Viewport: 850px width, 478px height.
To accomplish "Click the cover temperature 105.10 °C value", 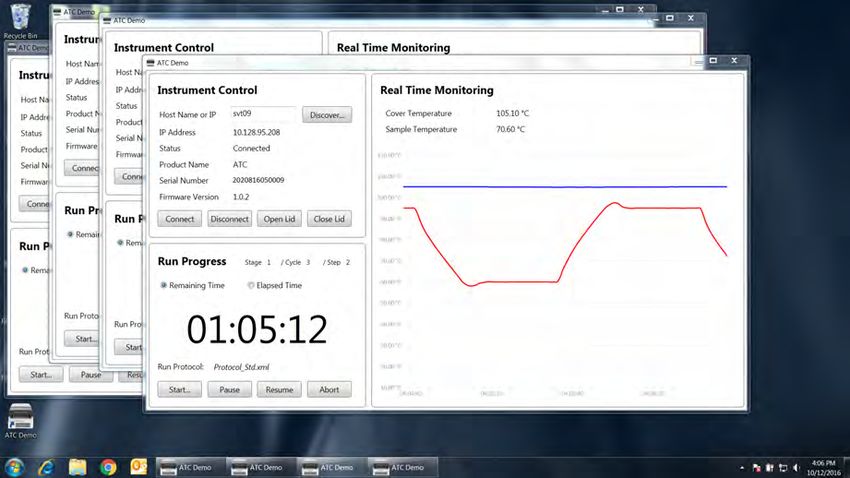I will (x=512, y=113).
